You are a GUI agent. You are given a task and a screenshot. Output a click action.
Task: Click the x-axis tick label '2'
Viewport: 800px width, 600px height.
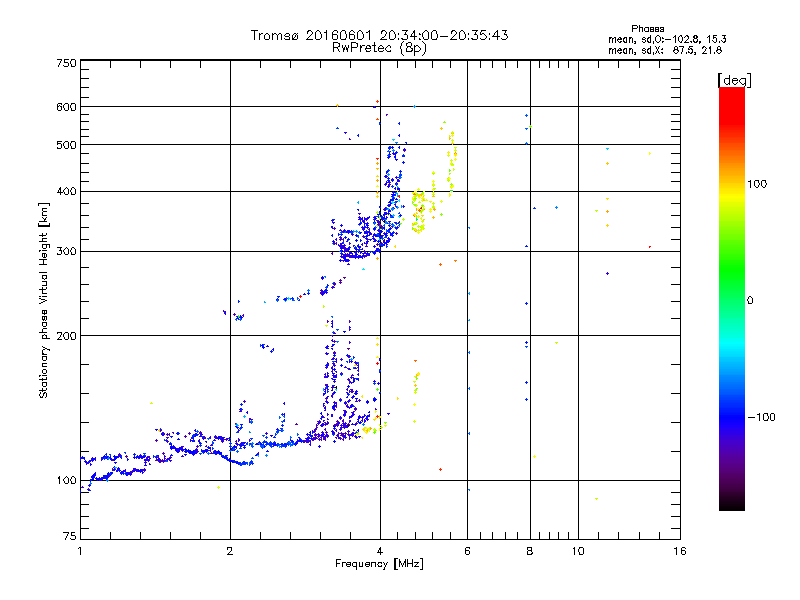tap(230, 551)
